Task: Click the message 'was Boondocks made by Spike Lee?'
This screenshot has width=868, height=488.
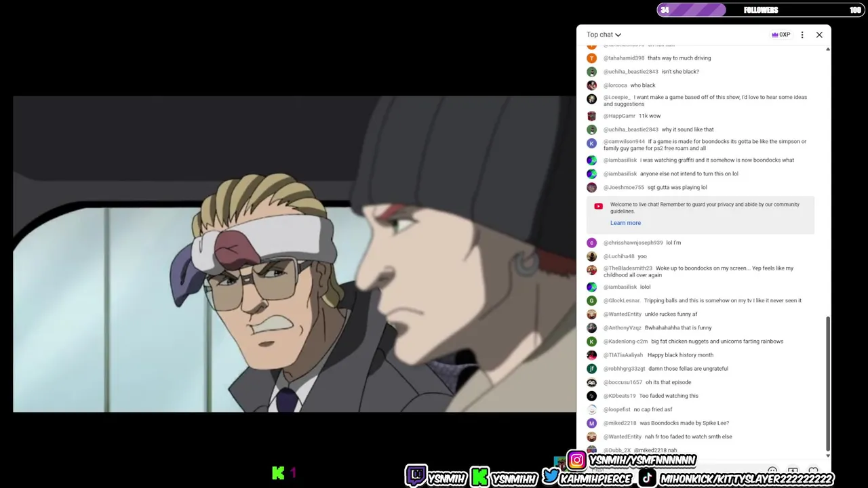Action: click(x=684, y=423)
